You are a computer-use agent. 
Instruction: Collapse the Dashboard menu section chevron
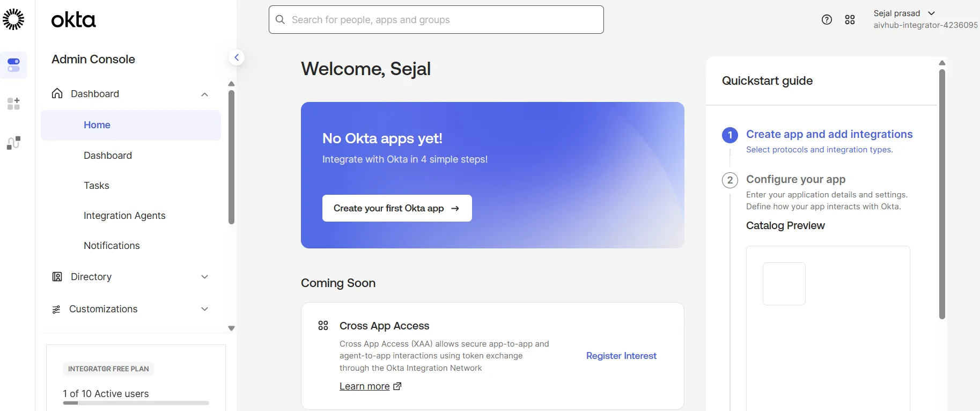coord(204,94)
